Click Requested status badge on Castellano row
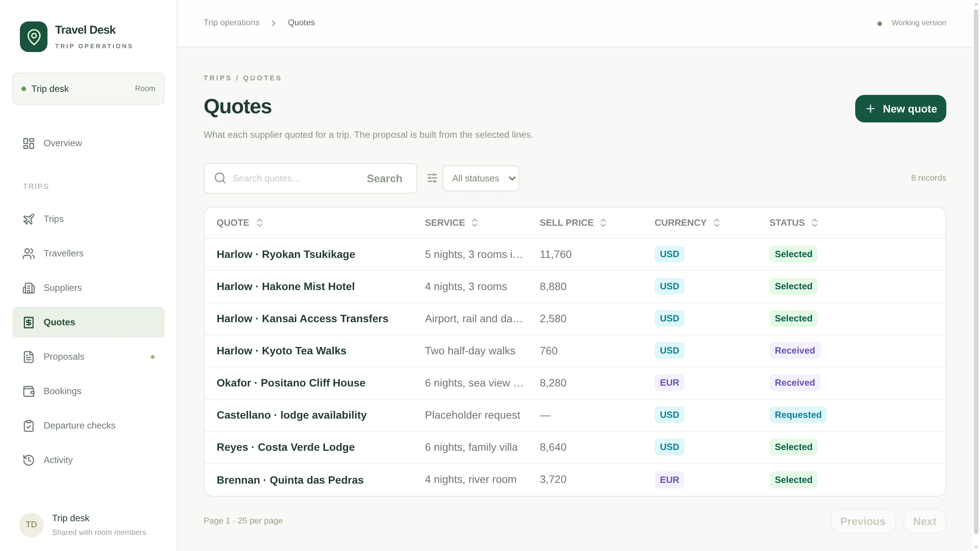Image resolution: width=980 pixels, height=551 pixels. 798,415
